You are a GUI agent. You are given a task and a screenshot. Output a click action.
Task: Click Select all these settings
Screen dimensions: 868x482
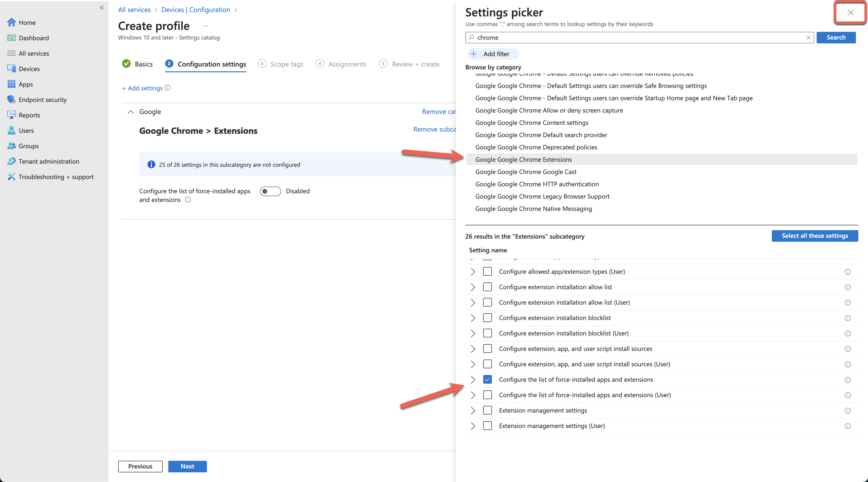pyautogui.click(x=814, y=236)
